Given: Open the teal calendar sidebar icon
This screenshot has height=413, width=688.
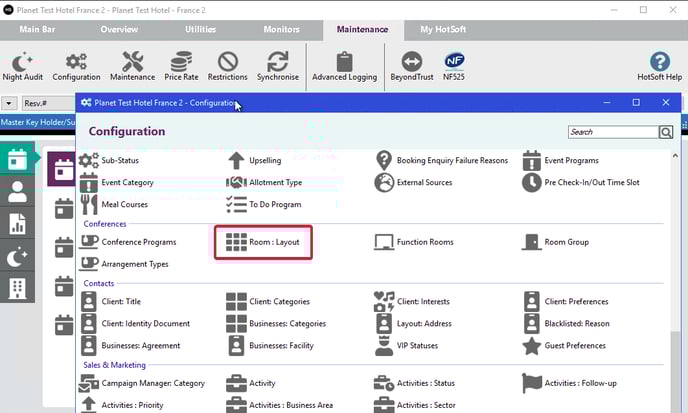Looking at the screenshot, I should pyautogui.click(x=17, y=159).
